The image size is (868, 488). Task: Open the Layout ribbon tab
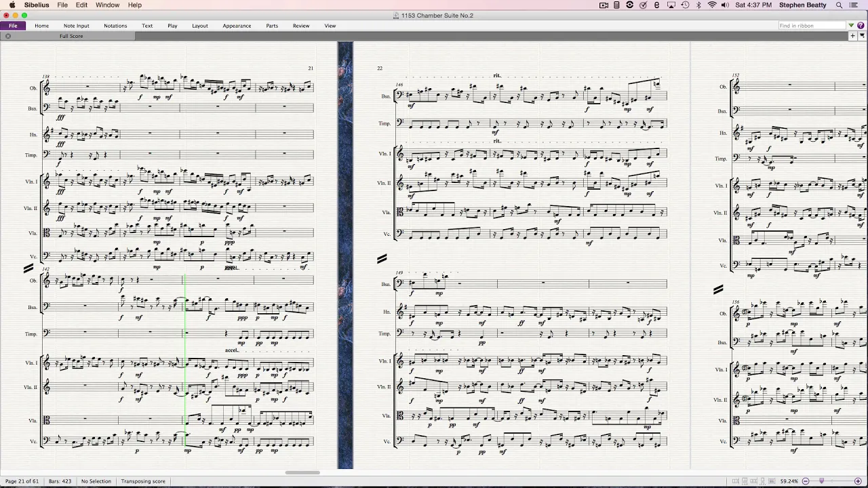200,26
